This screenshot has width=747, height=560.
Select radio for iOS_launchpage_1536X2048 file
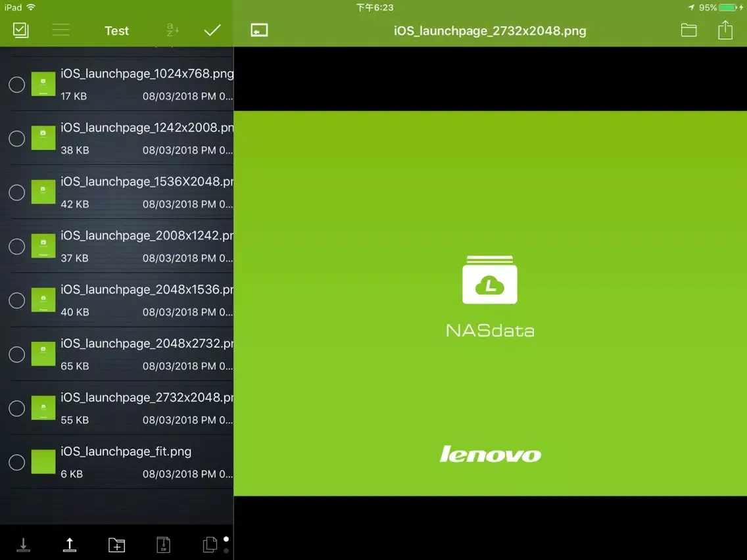[x=16, y=193]
